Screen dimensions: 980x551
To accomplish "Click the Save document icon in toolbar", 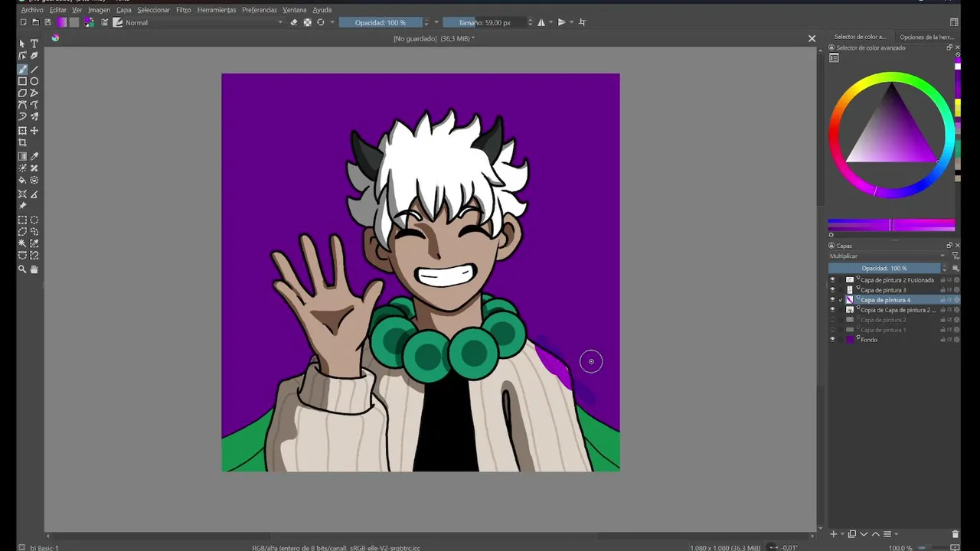I will 47,22.
